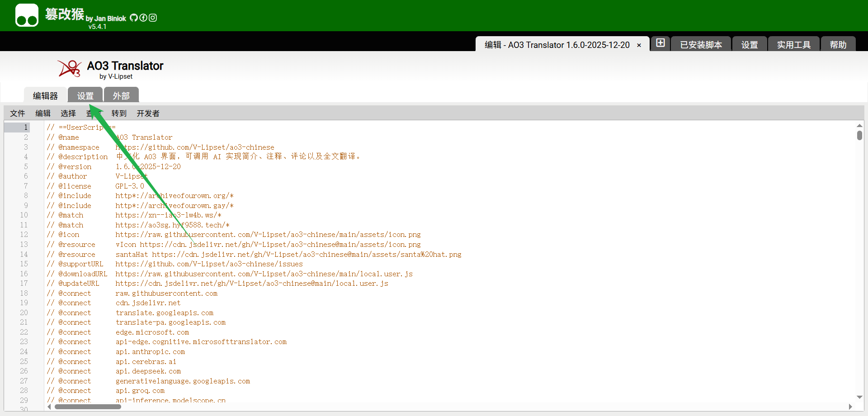Open the 选择 menu
This screenshot has width=868, height=416.
68,113
